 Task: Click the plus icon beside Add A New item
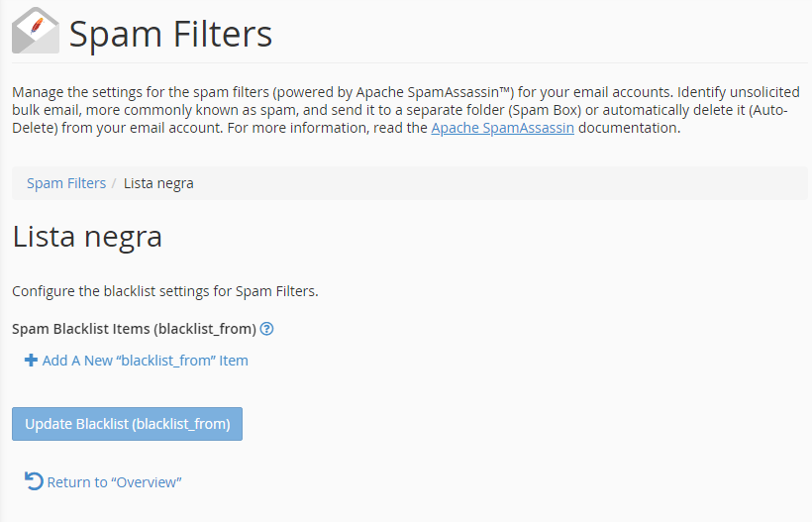(31, 361)
